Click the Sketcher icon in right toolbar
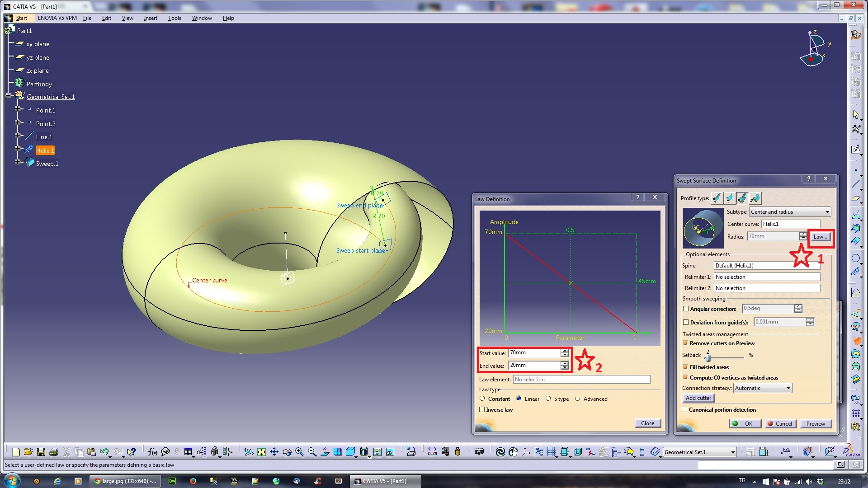Screen dimensions: 868x488 tap(856, 149)
